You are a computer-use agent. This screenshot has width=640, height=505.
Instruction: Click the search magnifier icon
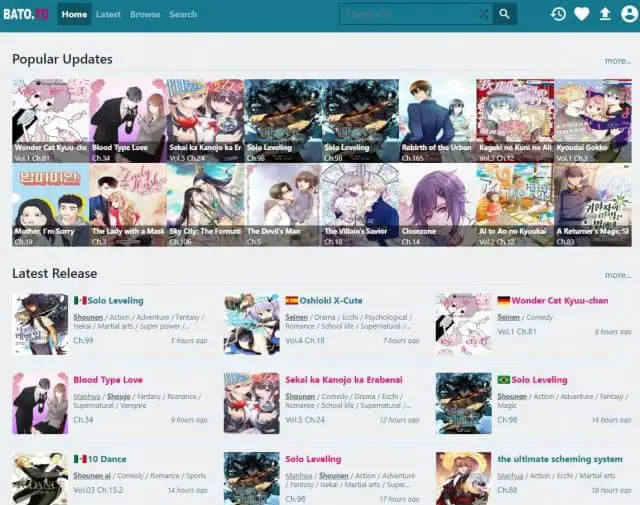[504, 14]
